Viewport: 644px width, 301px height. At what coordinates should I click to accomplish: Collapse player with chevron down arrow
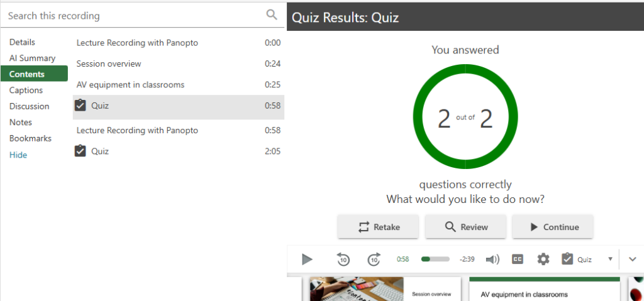coord(633,259)
